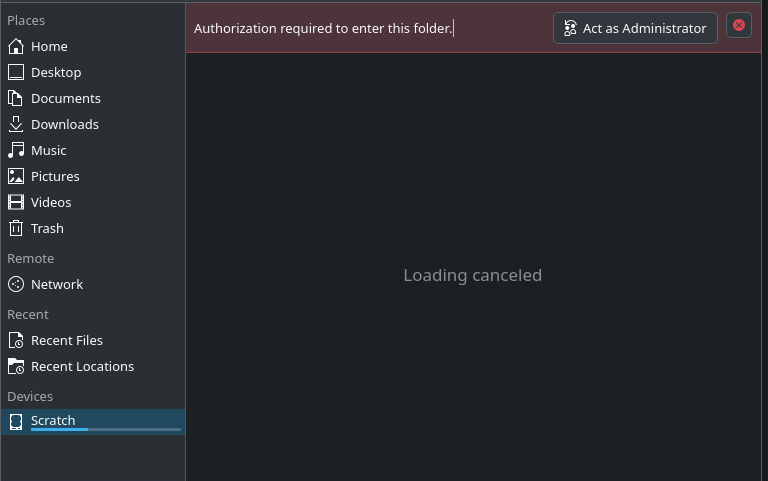
Task: Click the Trash bin icon
Action: [16, 228]
